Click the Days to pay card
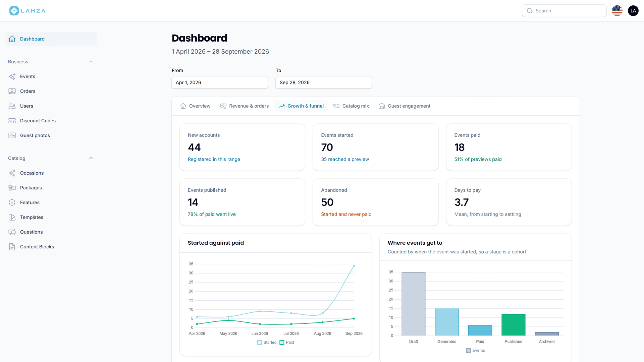This screenshot has height=362, width=644. (x=509, y=202)
